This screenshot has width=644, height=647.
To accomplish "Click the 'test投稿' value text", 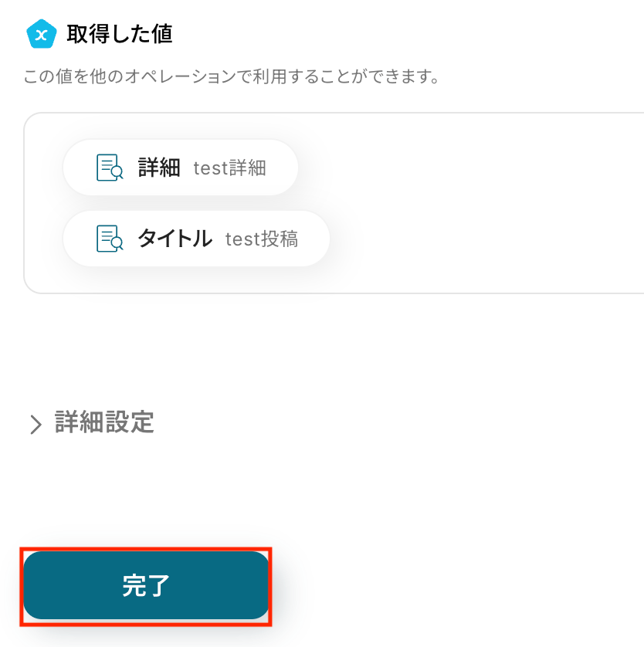I will [x=261, y=239].
